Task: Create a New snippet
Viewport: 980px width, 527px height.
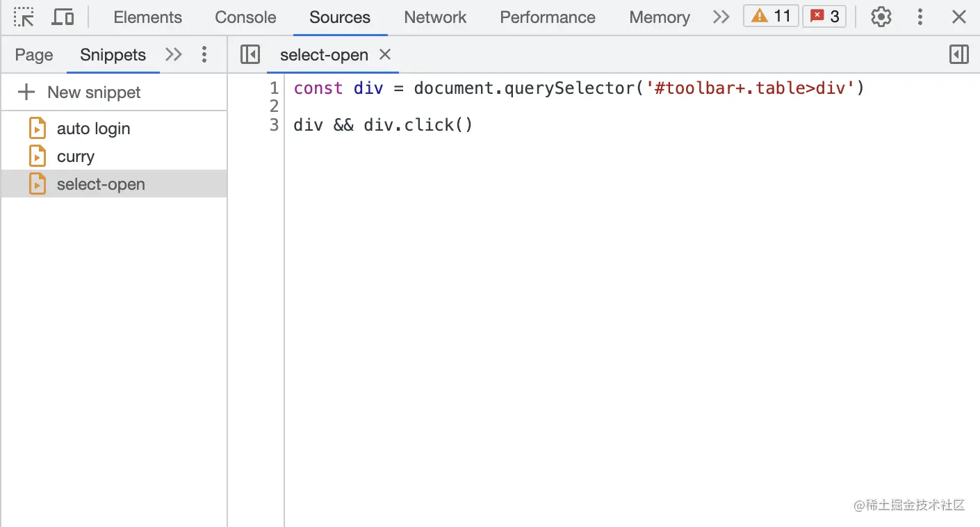Action: 80,92
